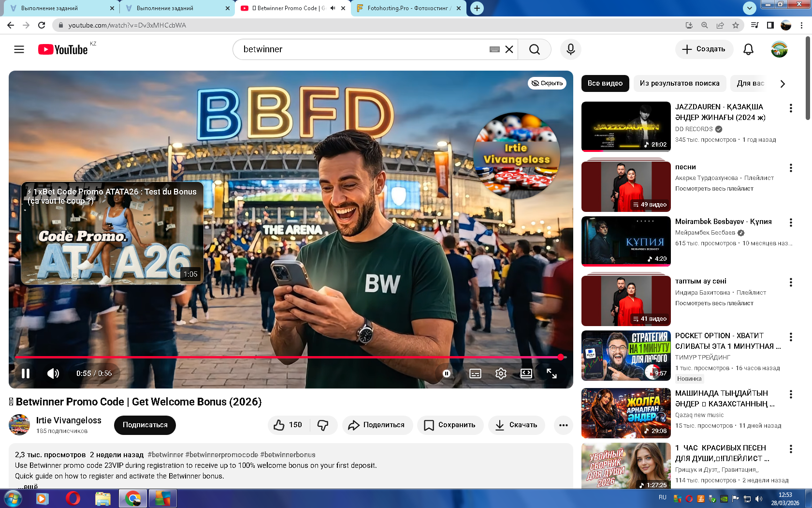Screen dimensions: 812x508
Task: Click the search magnifier button
Action: point(534,49)
